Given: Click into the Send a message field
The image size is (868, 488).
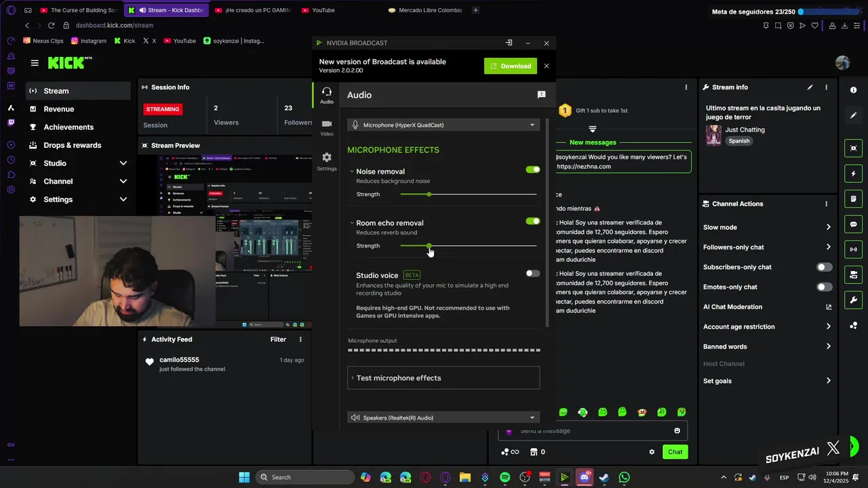Looking at the screenshot, I should [x=593, y=431].
